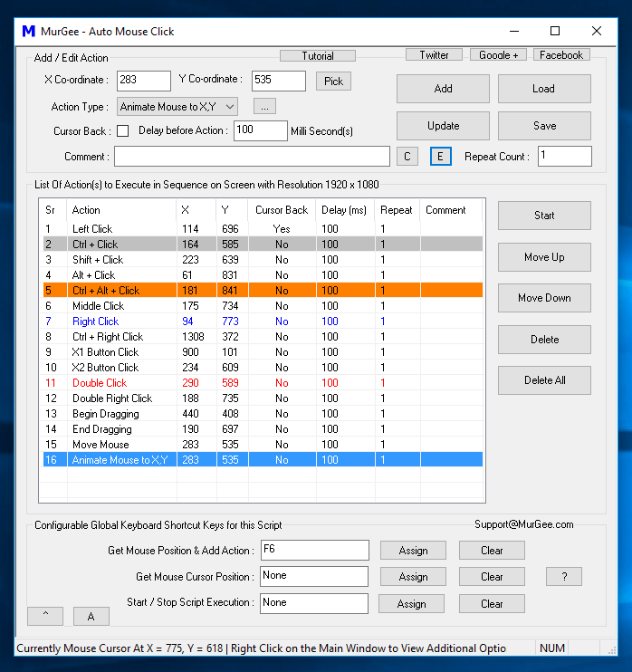Tick the Cursor Back checkbox

[122, 130]
